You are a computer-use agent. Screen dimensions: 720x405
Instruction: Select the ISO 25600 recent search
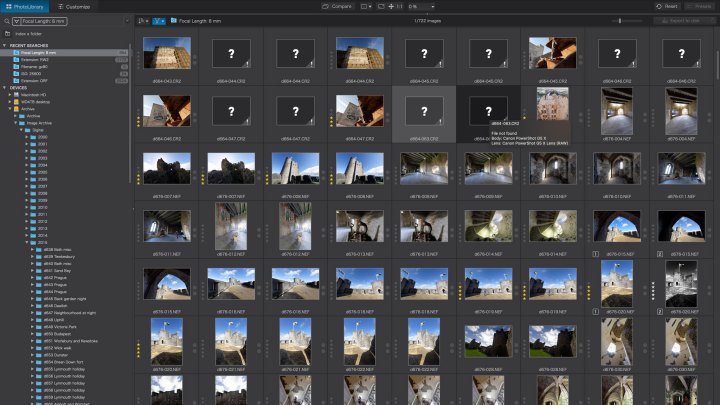click(64, 73)
